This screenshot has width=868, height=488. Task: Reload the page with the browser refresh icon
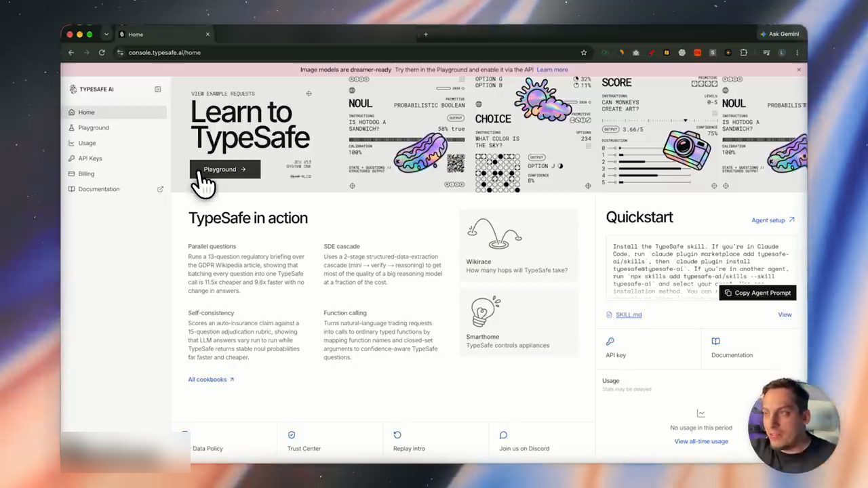click(102, 52)
